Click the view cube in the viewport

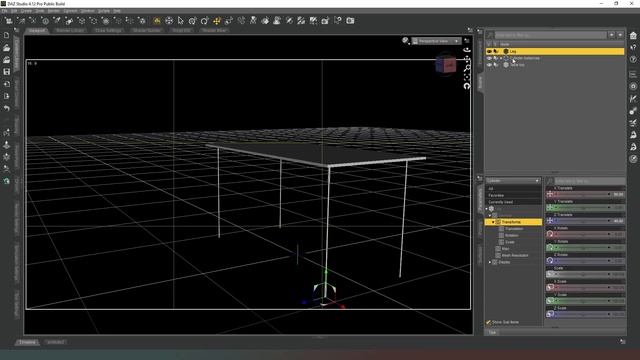click(x=446, y=64)
